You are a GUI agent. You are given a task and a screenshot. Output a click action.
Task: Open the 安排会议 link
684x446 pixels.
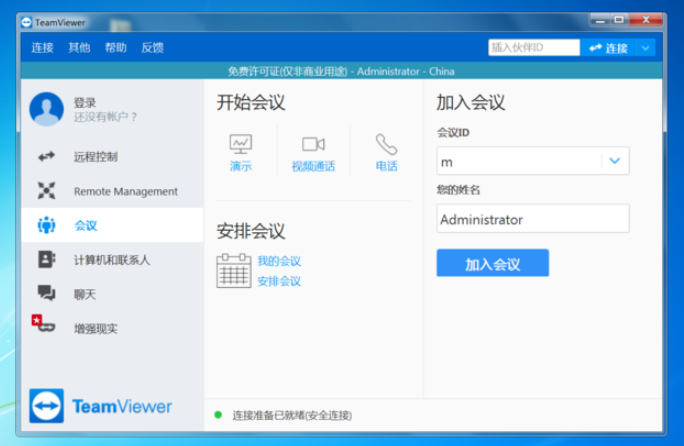(279, 281)
